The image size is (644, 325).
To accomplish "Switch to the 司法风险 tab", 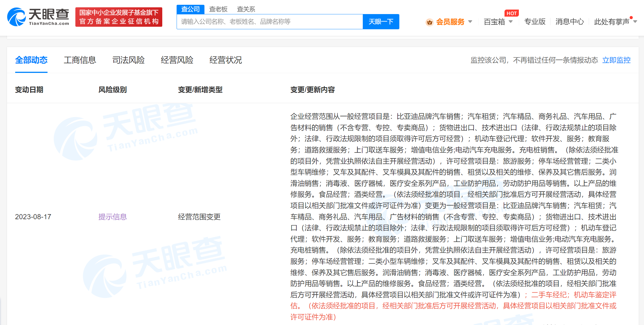I will pos(129,60).
